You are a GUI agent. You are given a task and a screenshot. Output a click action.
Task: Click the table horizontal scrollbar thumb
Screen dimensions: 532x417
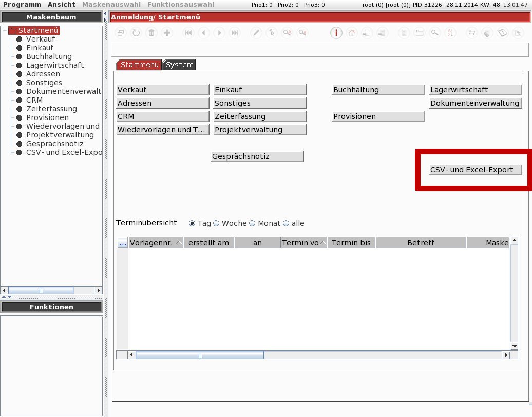click(200, 355)
